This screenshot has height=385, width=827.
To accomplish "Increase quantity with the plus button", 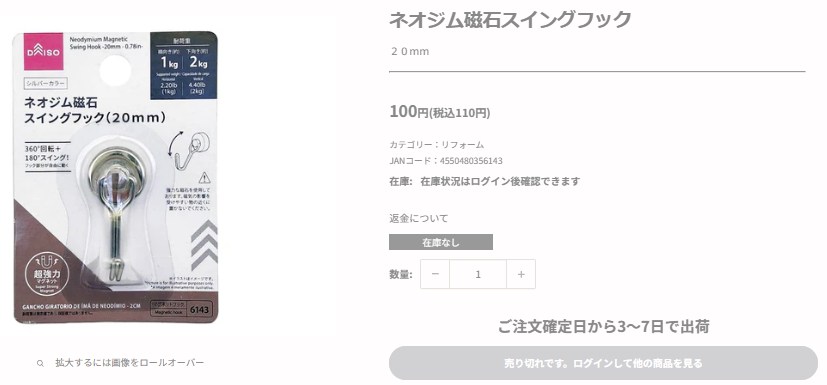I will click(521, 274).
